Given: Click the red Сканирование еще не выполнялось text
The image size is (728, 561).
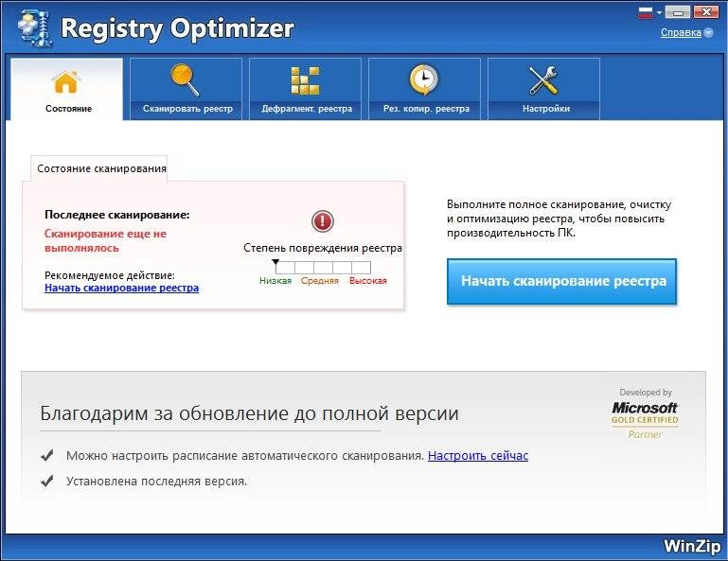Looking at the screenshot, I should pyautogui.click(x=105, y=241).
